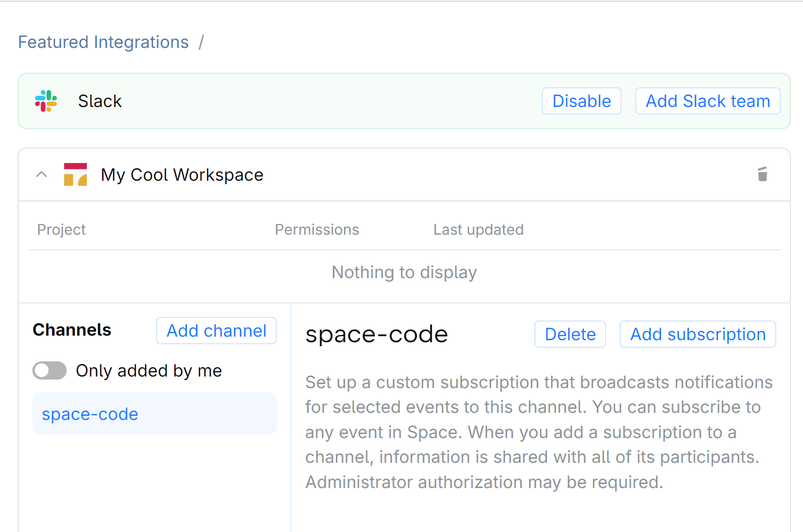Disable the Slack integration
803x532 pixels.
[x=581, y=101]
